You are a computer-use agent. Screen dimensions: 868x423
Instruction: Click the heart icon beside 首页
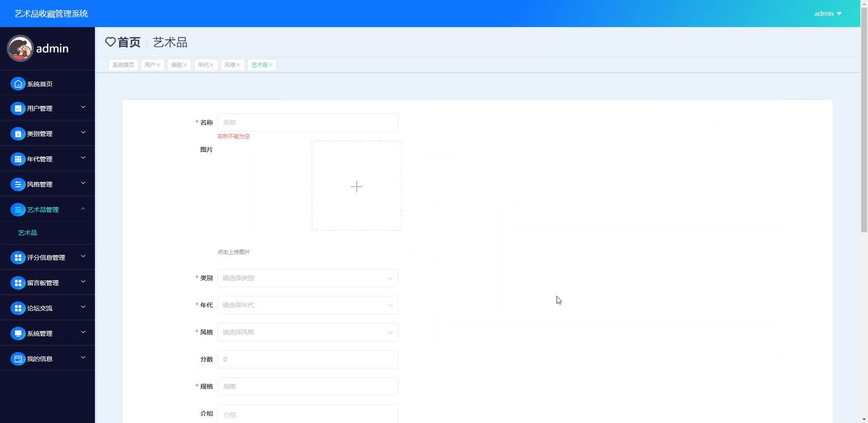tap(110, 42)
